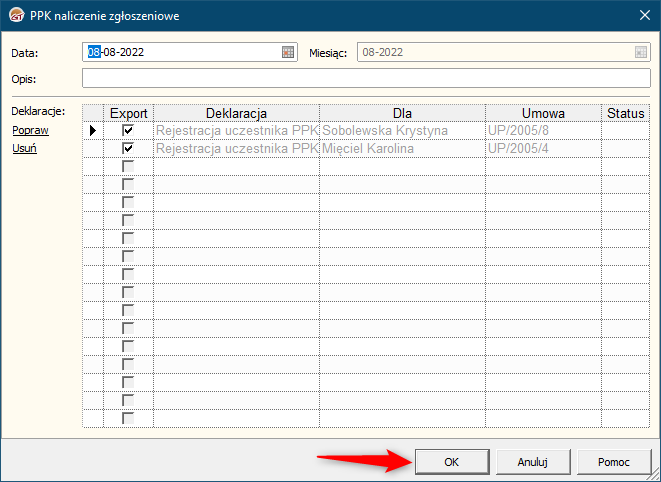The width and height of the screenshot is (661, 482).
Task: Select Mięciel Karolina cell
Action: 402,148
